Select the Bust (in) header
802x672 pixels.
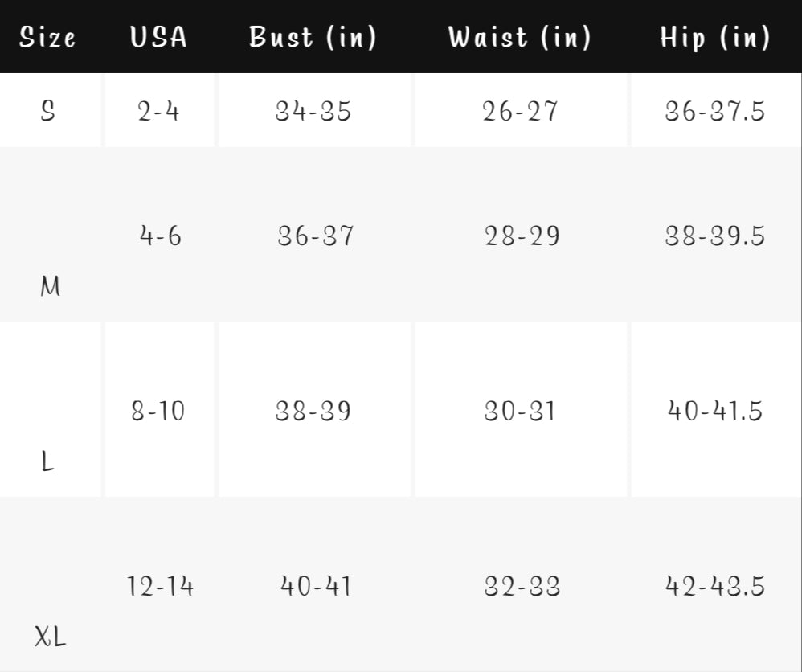point(313,37)
